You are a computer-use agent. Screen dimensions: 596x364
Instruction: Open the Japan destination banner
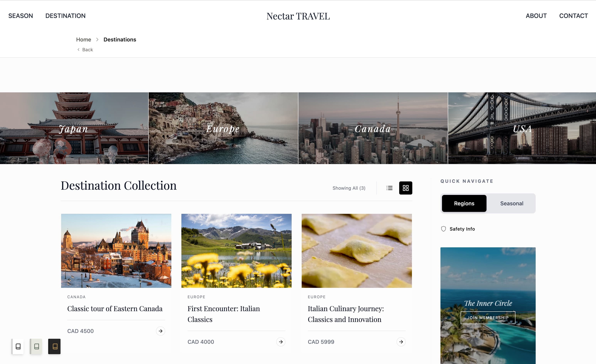click(x=74, y=128)
